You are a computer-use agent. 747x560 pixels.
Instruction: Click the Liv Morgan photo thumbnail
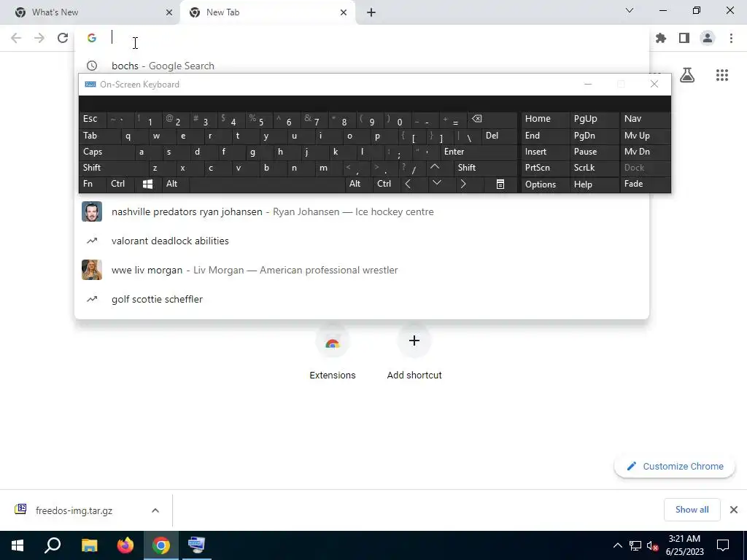pos(92,270)
